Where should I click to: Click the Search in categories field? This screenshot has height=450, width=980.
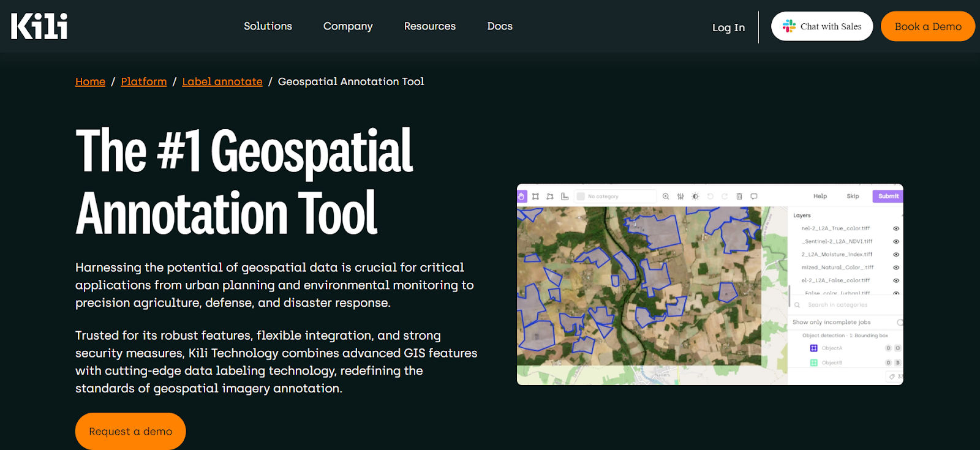click(845, 305)
